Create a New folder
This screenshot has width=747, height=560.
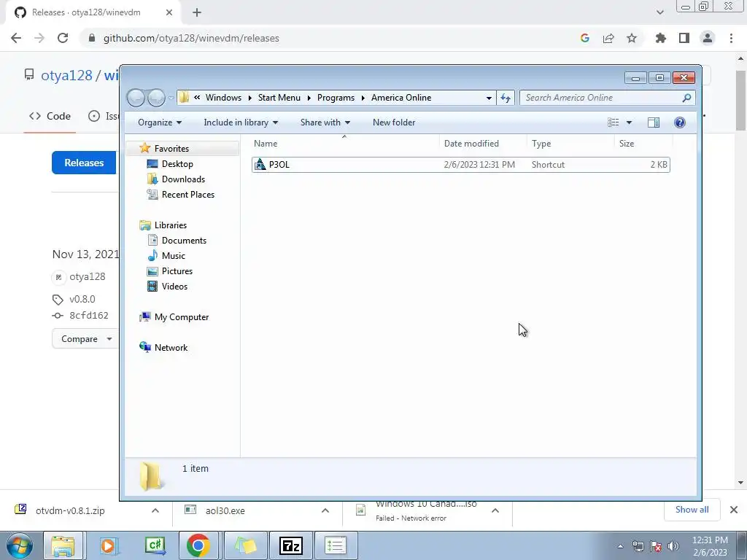click(394, 122)
